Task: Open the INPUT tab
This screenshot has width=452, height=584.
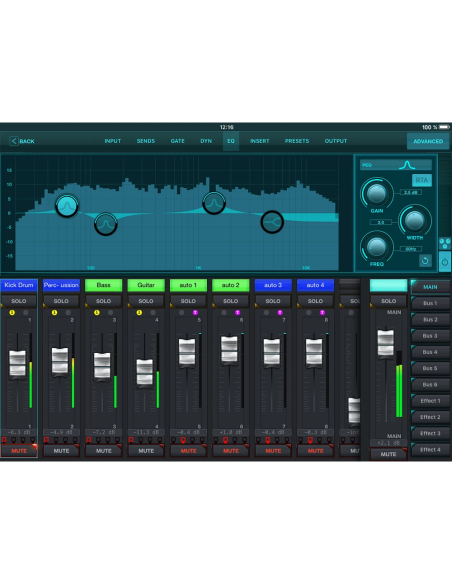Action: [113, 141]
